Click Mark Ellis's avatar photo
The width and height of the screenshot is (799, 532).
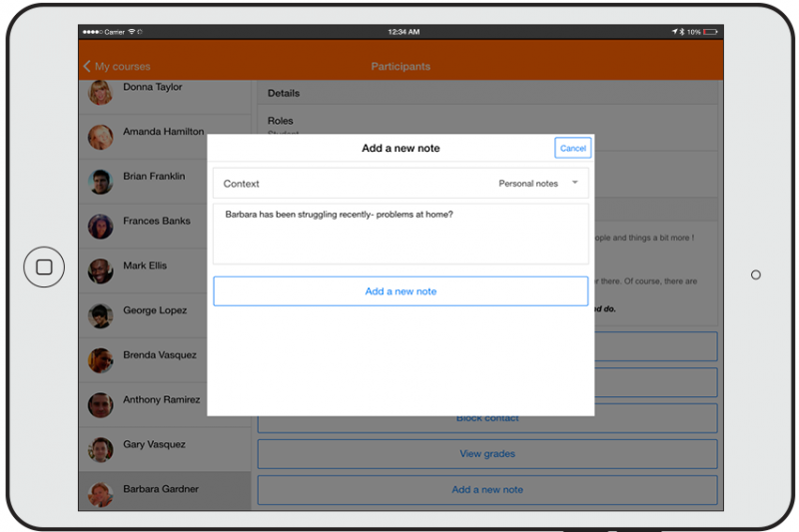pyautogui.click(x=101, y=271)
